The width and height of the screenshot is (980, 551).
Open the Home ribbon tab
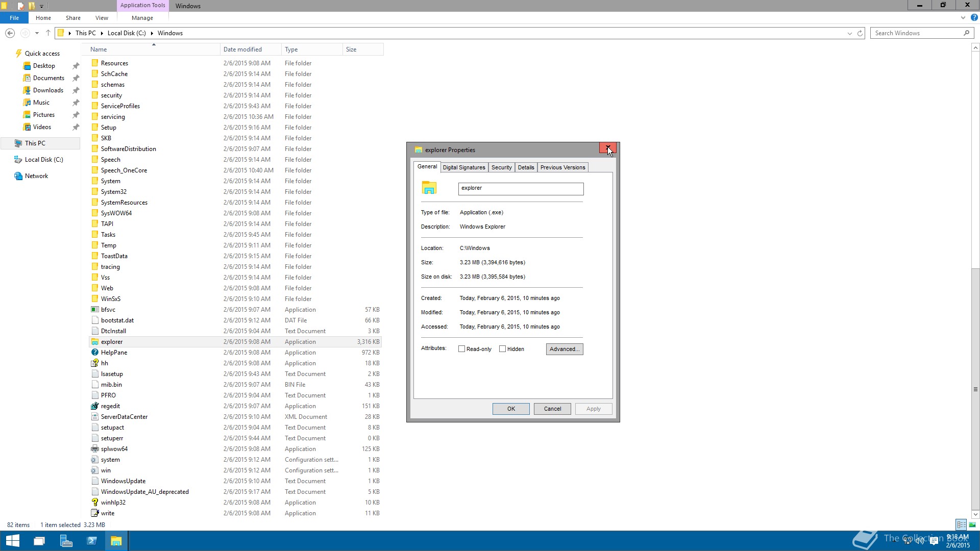(43, 18)
